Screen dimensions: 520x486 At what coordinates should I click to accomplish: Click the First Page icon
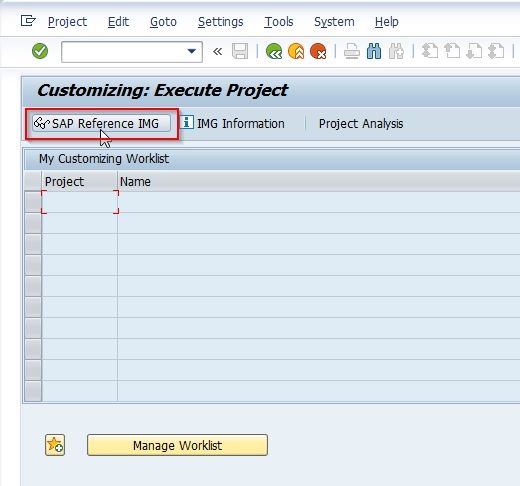tap(430, 51)
